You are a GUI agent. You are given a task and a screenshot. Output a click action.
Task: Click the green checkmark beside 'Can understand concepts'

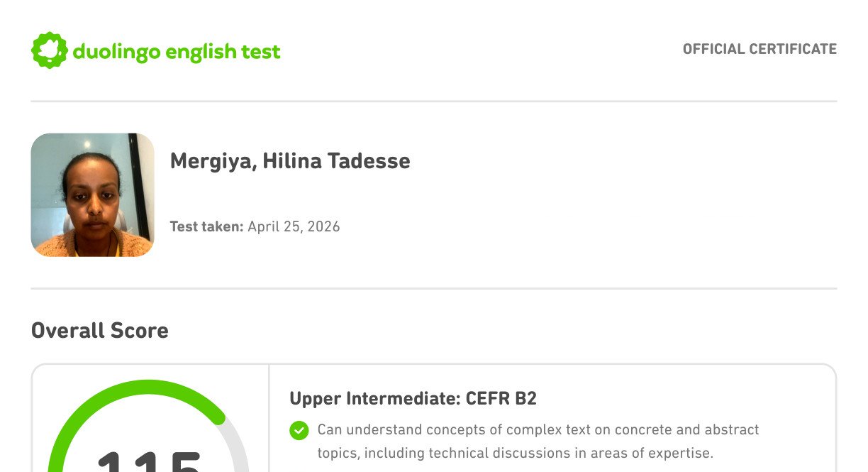(x=299, y=430)
